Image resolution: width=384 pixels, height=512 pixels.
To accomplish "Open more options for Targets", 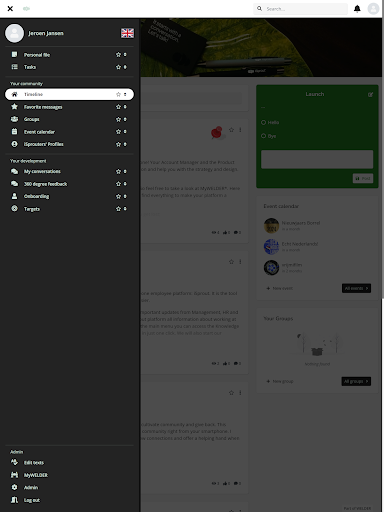I will click(x=125, y=209).
